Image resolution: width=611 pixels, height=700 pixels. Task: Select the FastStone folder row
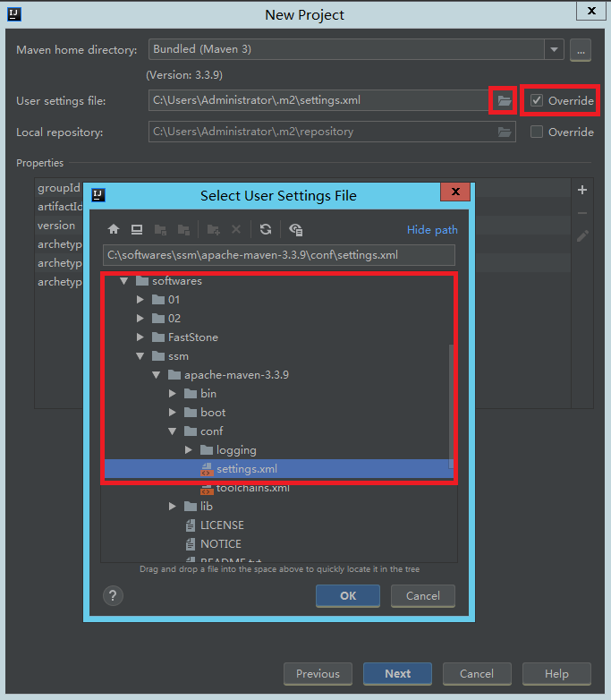pos(279,337)
